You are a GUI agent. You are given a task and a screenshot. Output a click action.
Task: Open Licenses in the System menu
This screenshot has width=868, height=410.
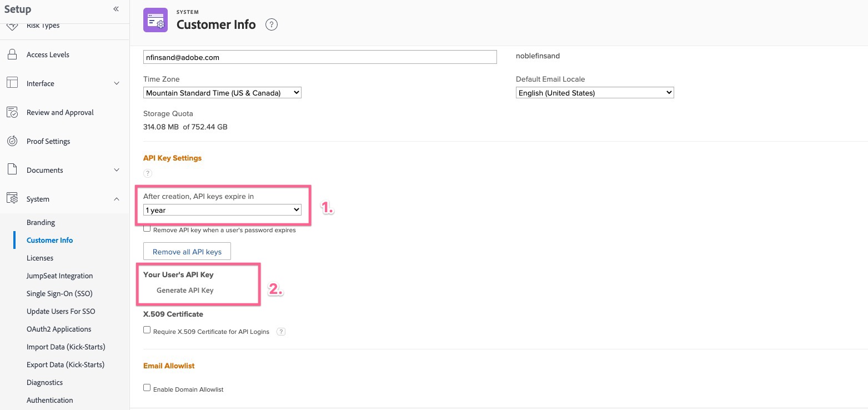coord(40,258)
